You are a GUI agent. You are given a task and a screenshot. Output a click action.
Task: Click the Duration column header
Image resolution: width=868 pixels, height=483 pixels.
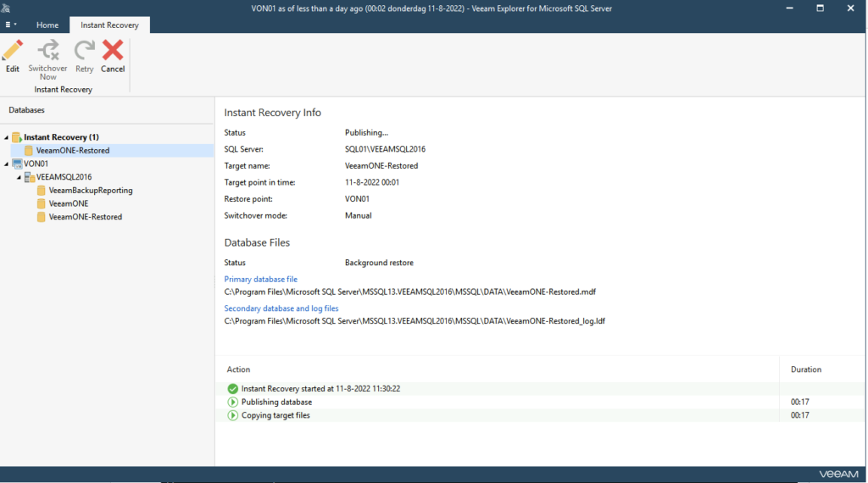coord(805,369)
